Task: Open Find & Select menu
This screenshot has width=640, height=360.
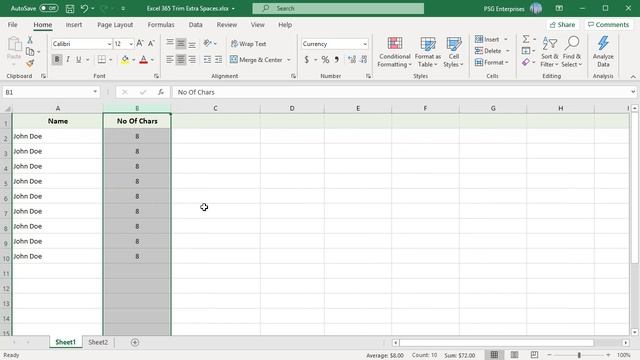Action: (571, 52)
